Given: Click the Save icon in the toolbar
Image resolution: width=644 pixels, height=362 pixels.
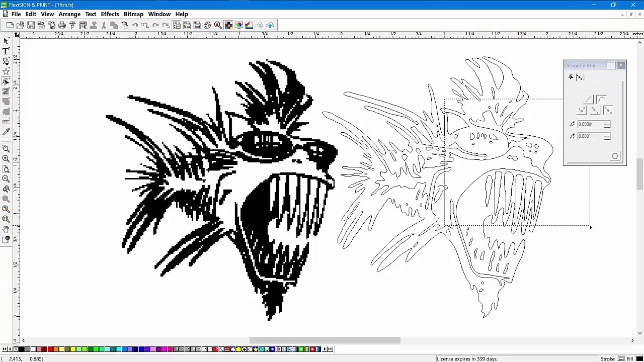Looking at the screenshot, I should click(x=31, y=25).
